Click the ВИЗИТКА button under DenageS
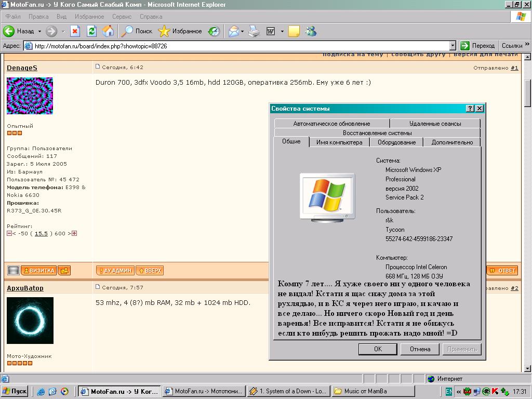Viewport: 532px width, 399px height. pyautogui.click(x=38, y=270)
